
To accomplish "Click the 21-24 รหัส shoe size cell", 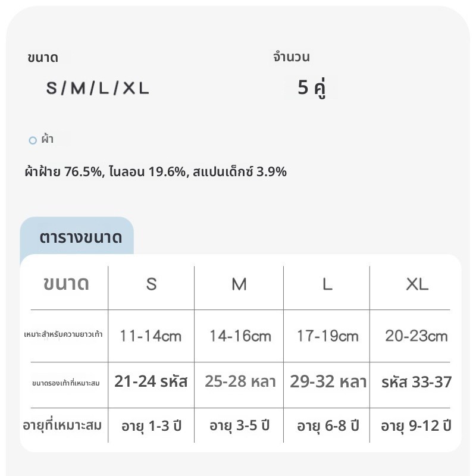I will click(x=151, y=381).
